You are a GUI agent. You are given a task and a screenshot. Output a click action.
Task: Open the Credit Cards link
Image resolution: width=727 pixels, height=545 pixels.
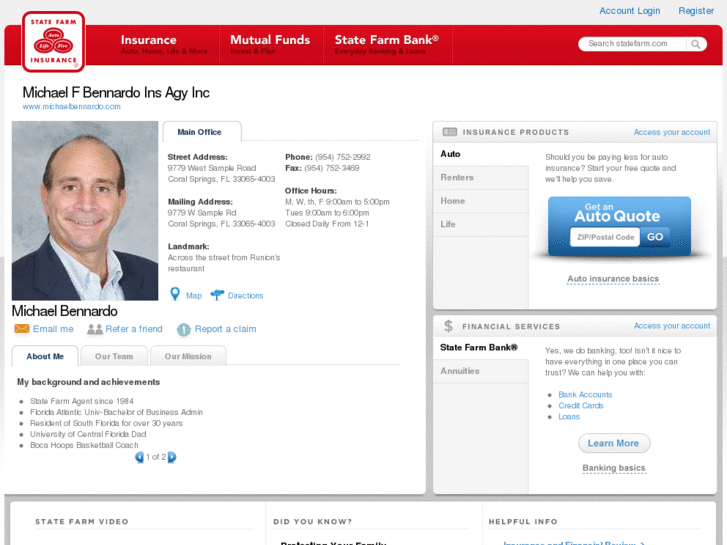(x=580, y=406)
